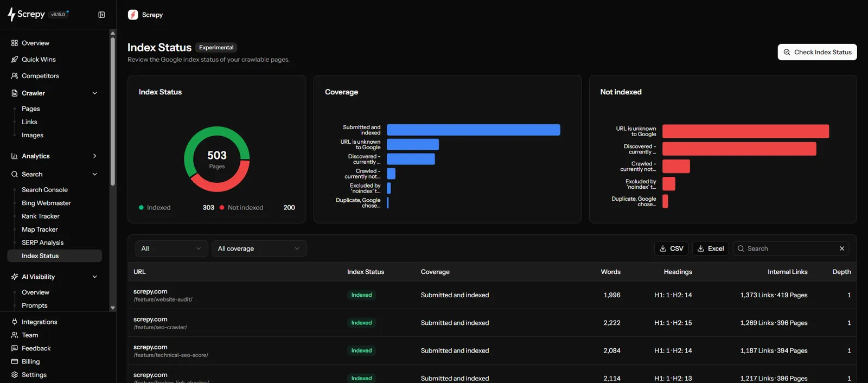Open Map Tracker page
The width and height of the screenshot is (868, 383).
[40, 229]
